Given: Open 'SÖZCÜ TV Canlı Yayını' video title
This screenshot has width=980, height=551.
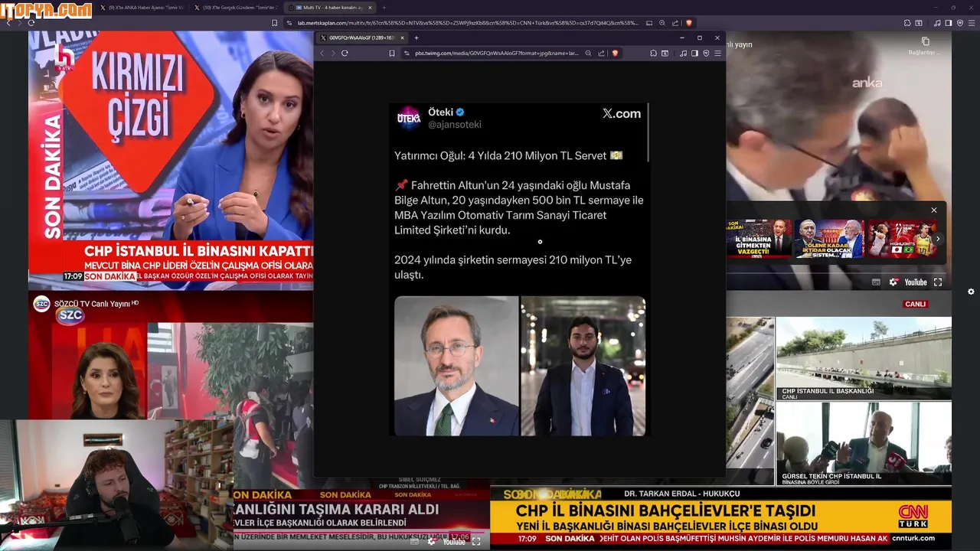Looking at the screenshot, I should click(x=92, y=304).
